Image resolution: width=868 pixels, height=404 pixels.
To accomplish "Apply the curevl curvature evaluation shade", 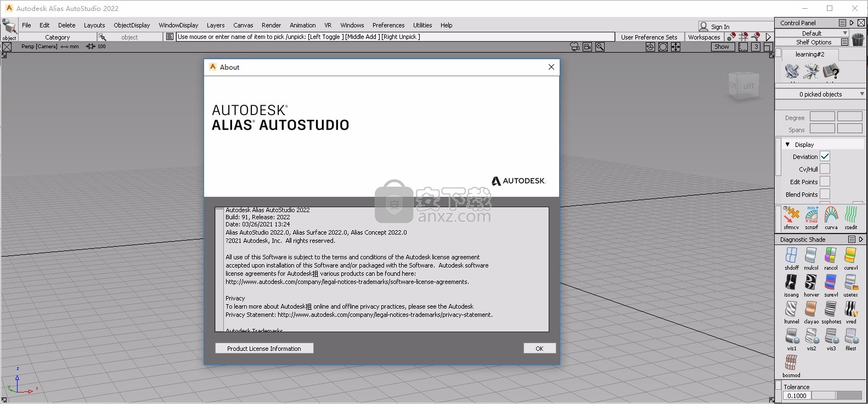I will 850,255.
